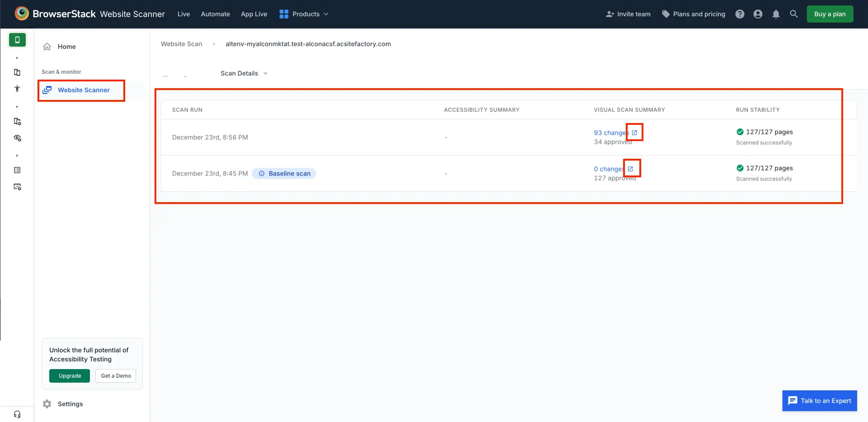Open the Invite team link
868x422 pixels.
coord(628,14)
